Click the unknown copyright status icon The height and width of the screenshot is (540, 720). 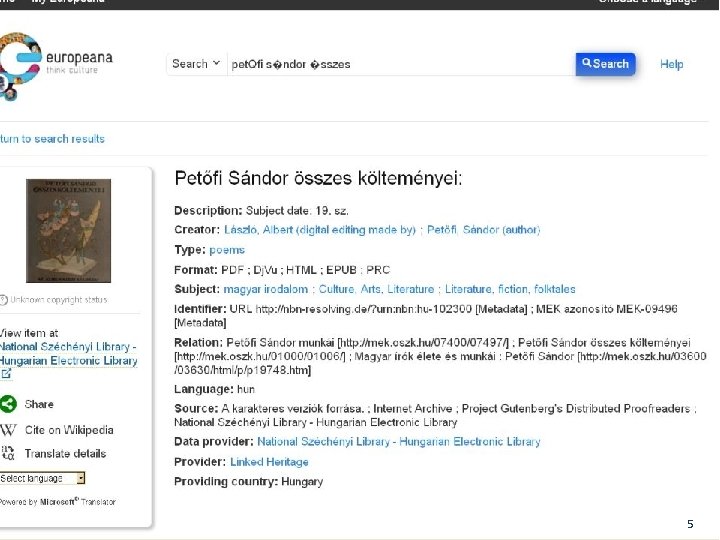point(4,299)
